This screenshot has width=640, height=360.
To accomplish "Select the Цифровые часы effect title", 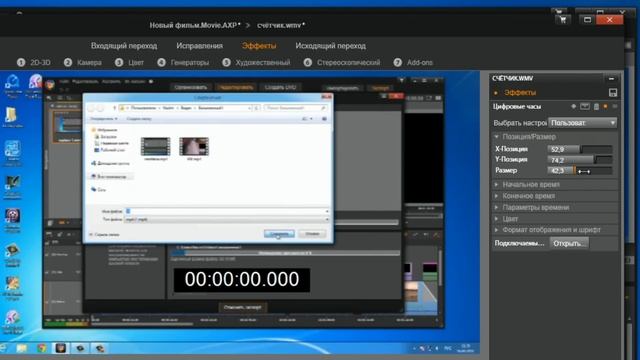I will [517, 107].
